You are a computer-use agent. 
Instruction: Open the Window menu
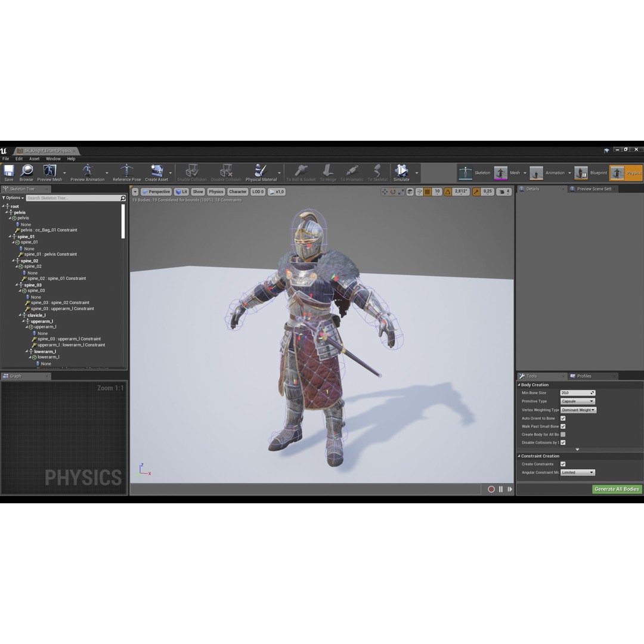pyautogui.click(x=53, y=159)
